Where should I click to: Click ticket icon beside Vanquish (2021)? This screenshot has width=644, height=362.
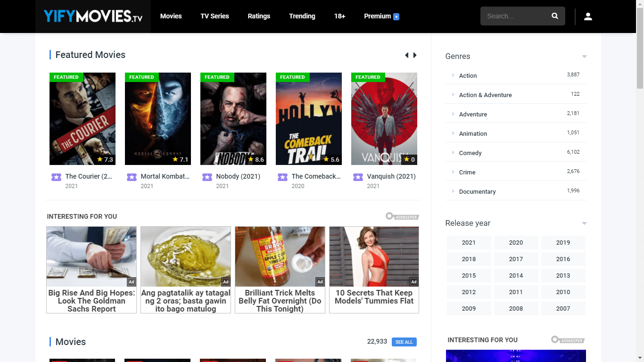tap(358, 177)
